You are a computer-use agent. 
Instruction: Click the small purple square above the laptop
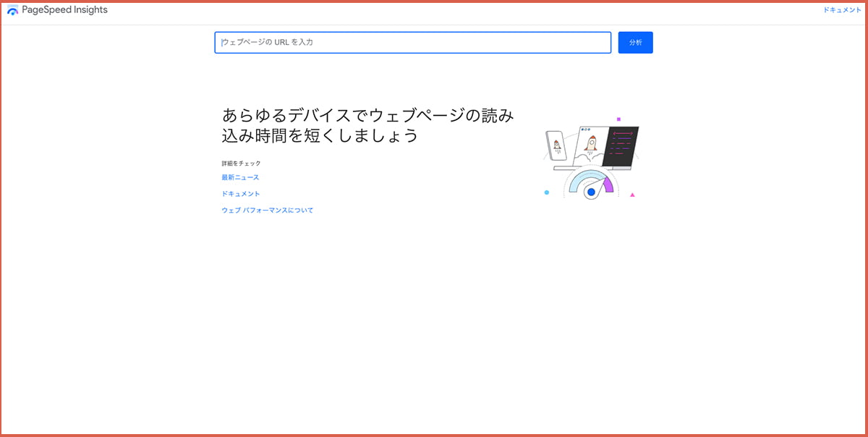618,119
